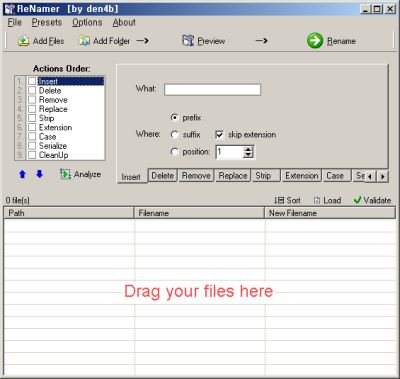This screenshot has height=379, width=400.
Task: Click the Sort files icon
Action: tap(279, 200)
